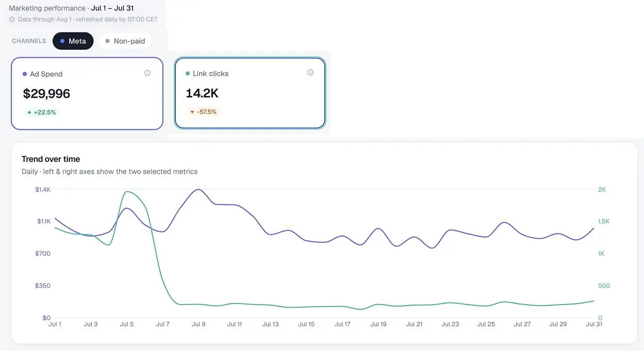644x351 pixels.
Task: Click the data refresh info icon
Action: point(12,19)
